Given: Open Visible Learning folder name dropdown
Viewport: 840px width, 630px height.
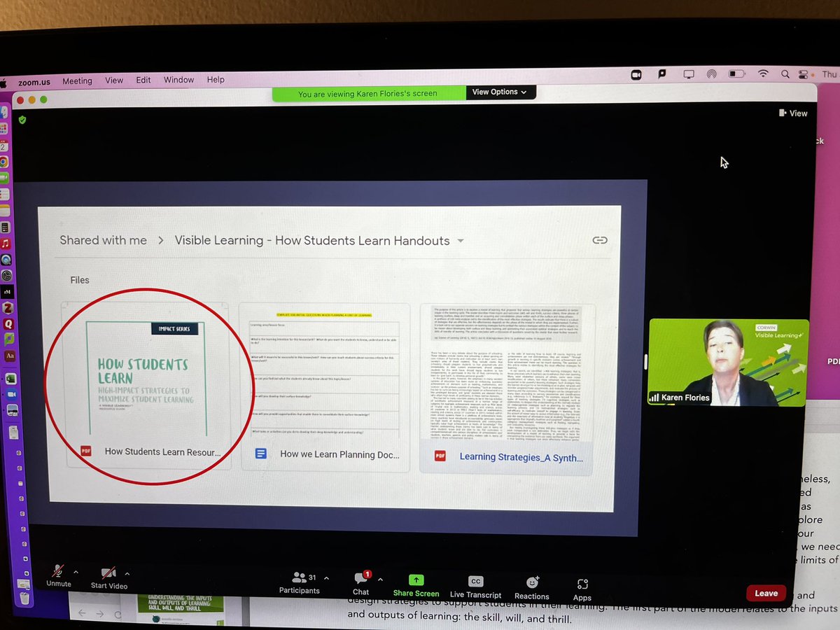Looking at the screenshot, I should coord(460,241).
